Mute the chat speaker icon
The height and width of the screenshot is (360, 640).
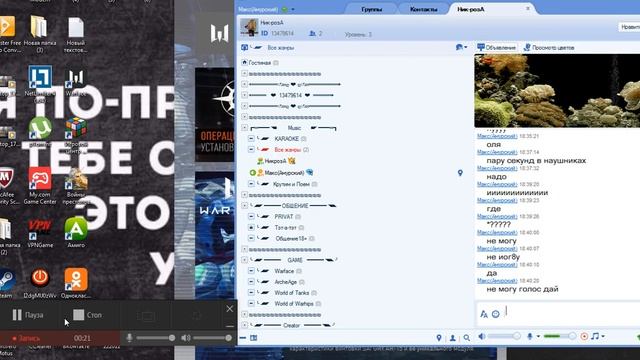coord(482,336)
